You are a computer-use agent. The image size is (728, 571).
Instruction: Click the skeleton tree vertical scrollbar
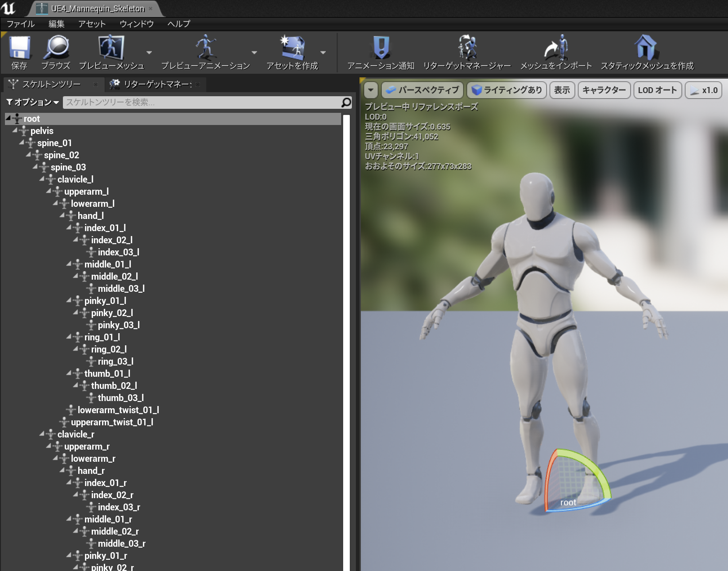(346, 343)
